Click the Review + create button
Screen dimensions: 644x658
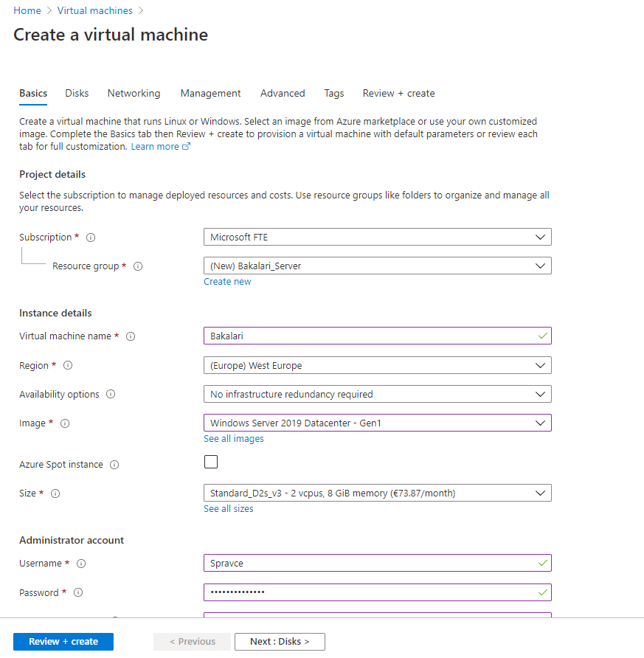point(63,642)
